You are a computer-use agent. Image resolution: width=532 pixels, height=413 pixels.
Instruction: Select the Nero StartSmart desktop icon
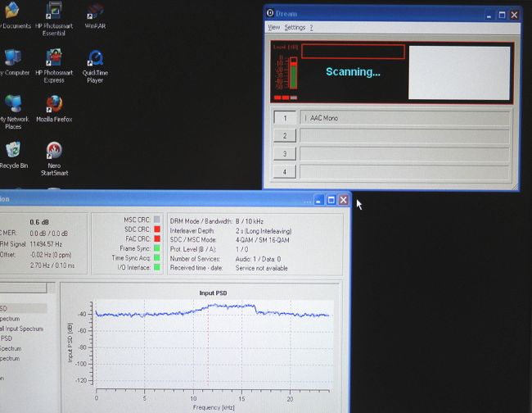(54, 159)
